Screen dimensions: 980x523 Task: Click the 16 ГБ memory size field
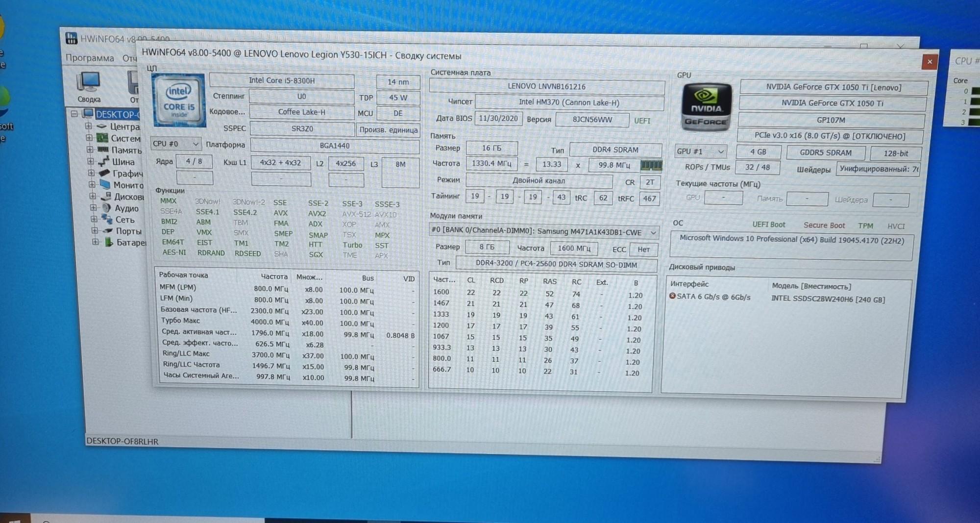[x=491, y=148]
